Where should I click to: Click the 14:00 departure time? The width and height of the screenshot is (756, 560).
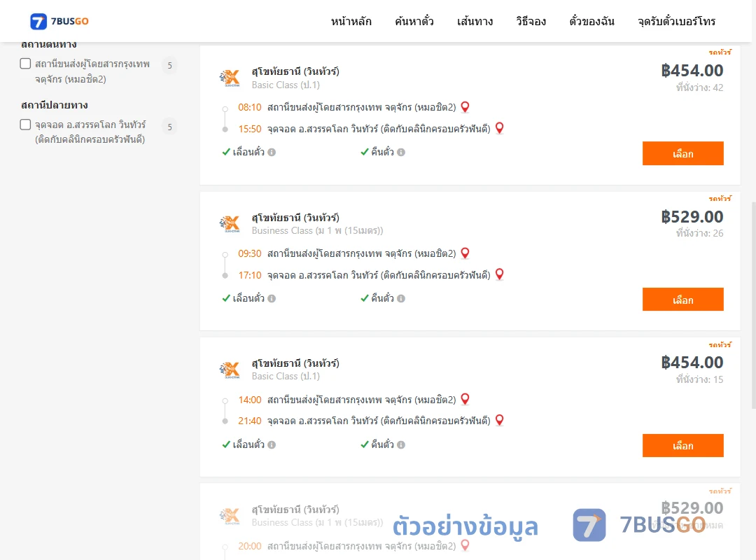[250, 400]
